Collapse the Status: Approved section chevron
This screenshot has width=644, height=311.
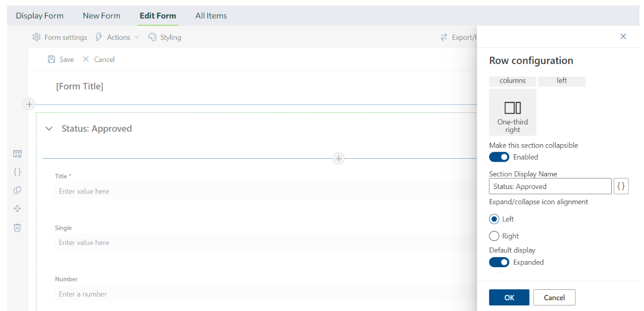[x=49, y=129]
